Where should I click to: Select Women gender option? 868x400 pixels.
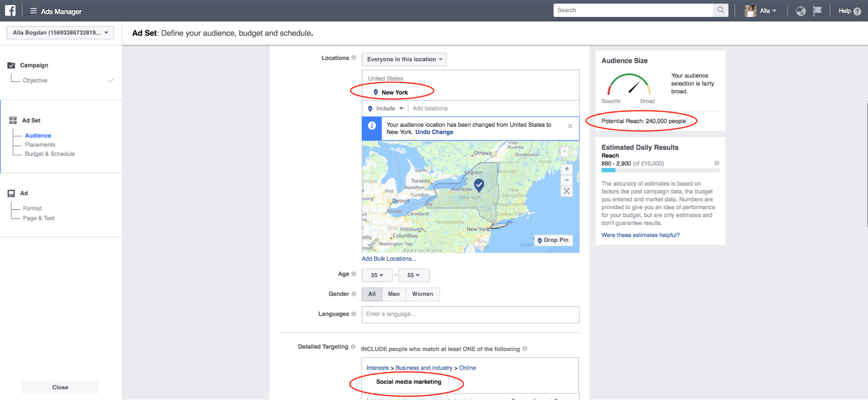click(422, 294)
